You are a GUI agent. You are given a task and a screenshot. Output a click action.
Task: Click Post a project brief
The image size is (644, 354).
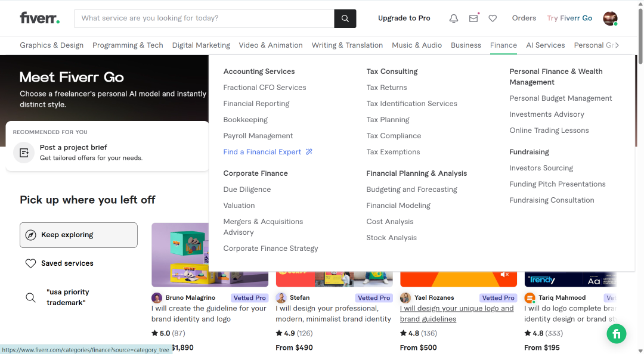click(73, 147)
